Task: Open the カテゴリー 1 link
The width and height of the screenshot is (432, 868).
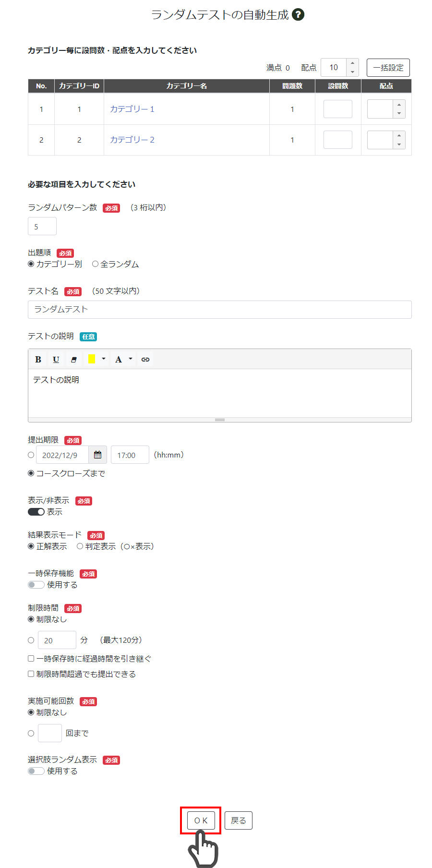Action: 132,109
